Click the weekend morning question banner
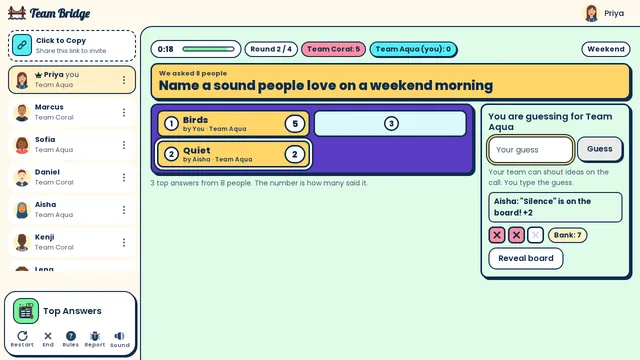 (x=390, y=81)
